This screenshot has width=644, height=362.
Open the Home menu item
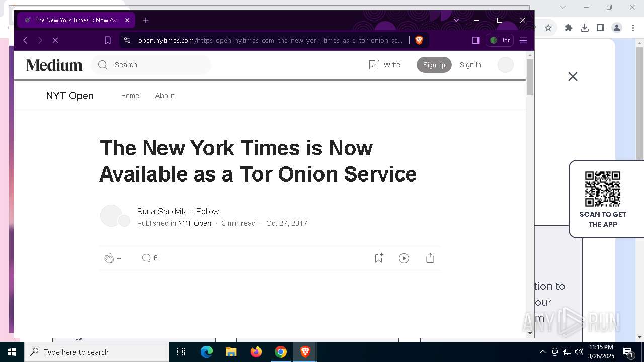pyautogui.click(x=130, y=96)
